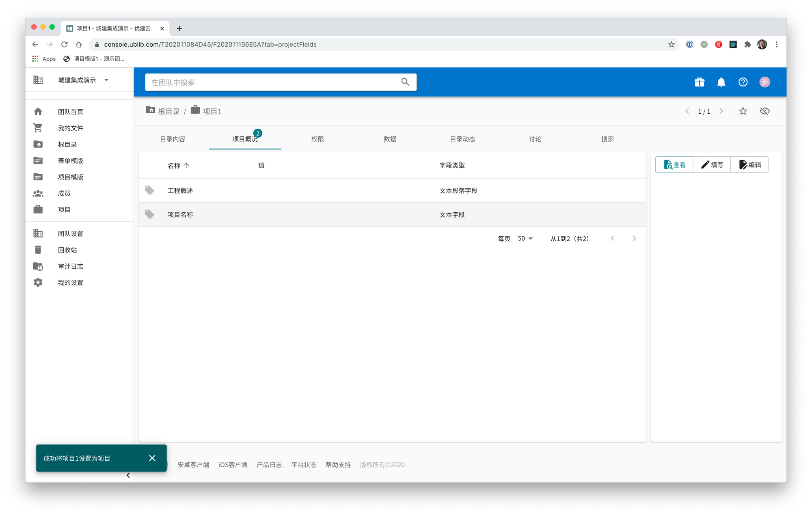Collapse the left sidebar with the chevron
The image size is (812, 516).
(x=128, y=475)
